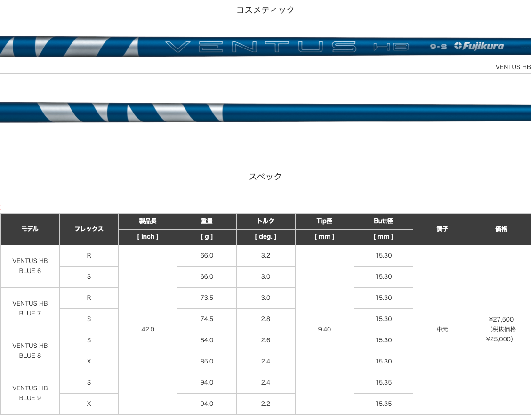
Task: Click the X flex cell for BLUE 9
Action: click(88, 404)
